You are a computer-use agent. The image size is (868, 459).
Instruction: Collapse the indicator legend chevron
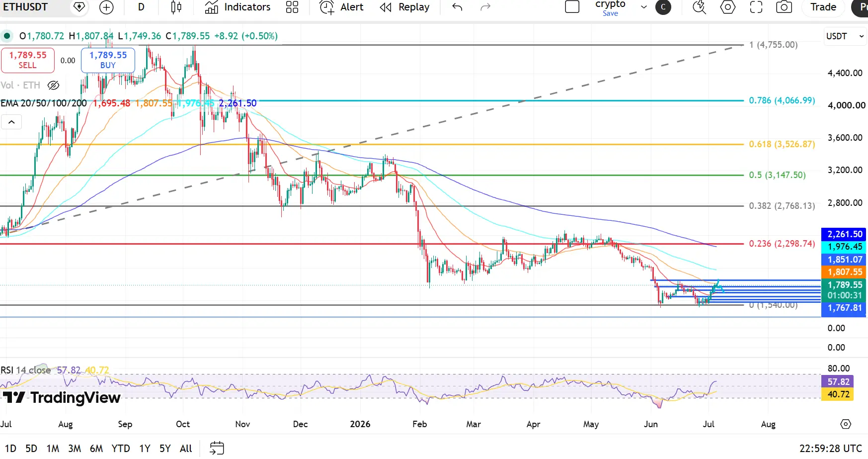(11, 122)
